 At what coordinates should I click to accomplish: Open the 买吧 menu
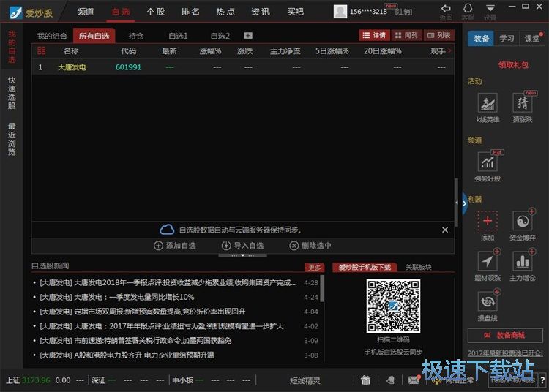(296, 12)
